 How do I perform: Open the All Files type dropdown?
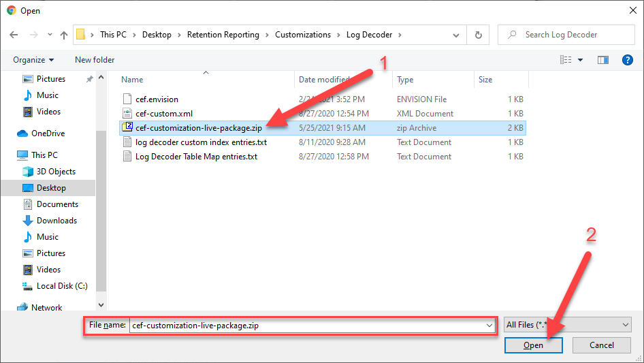tap(568, 326)
